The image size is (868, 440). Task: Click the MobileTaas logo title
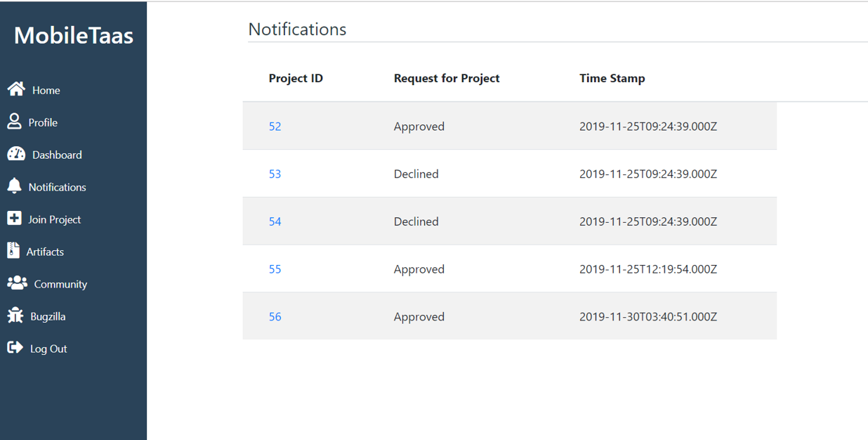point(74,35)
